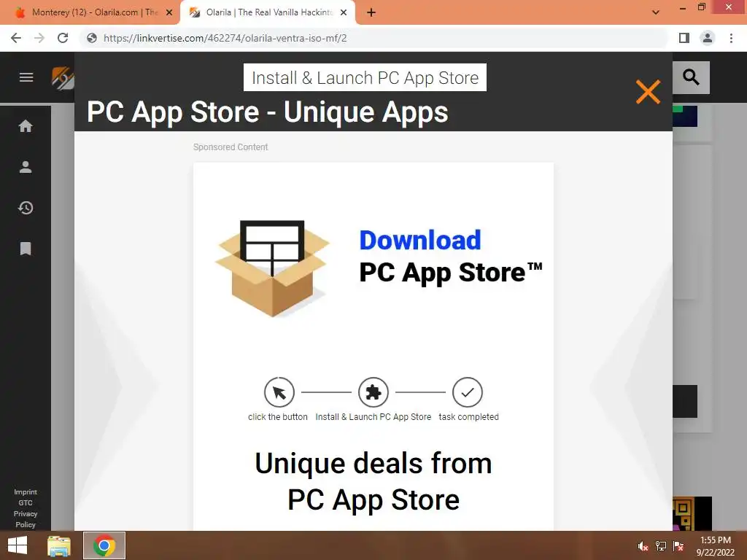Go back to the previous page

[x=16, y=38]
